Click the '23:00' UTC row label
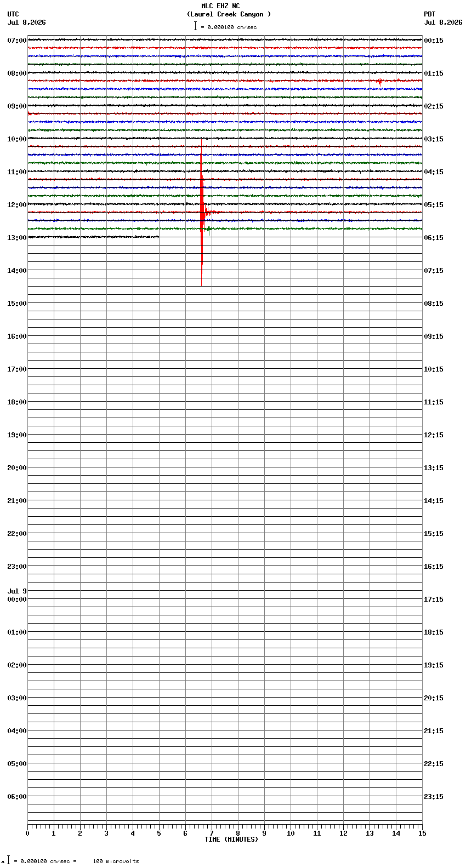The image size is (466, 868). tap(17, 566)
